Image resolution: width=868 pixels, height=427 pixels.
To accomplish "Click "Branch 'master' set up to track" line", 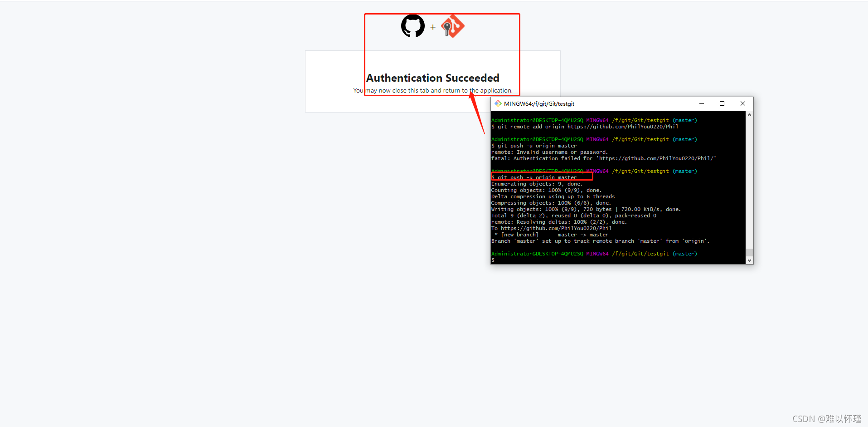I will (x=601, y=241).
